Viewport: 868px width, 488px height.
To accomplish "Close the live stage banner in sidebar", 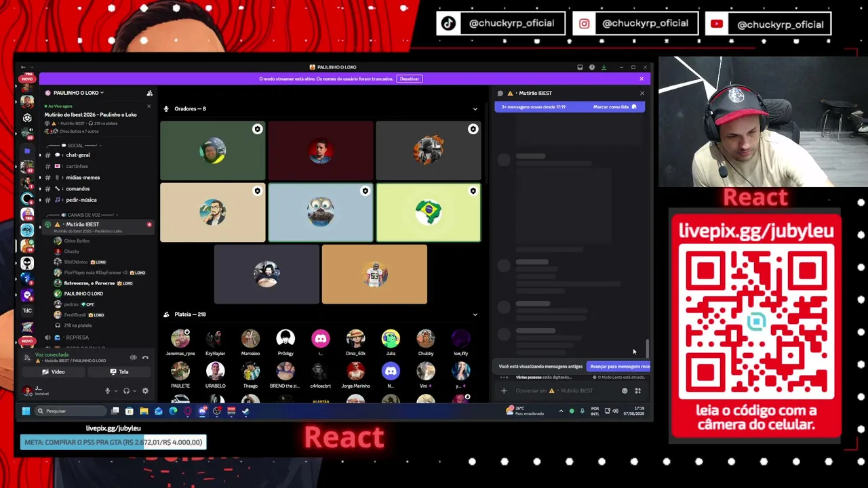I will pos(149,106).
